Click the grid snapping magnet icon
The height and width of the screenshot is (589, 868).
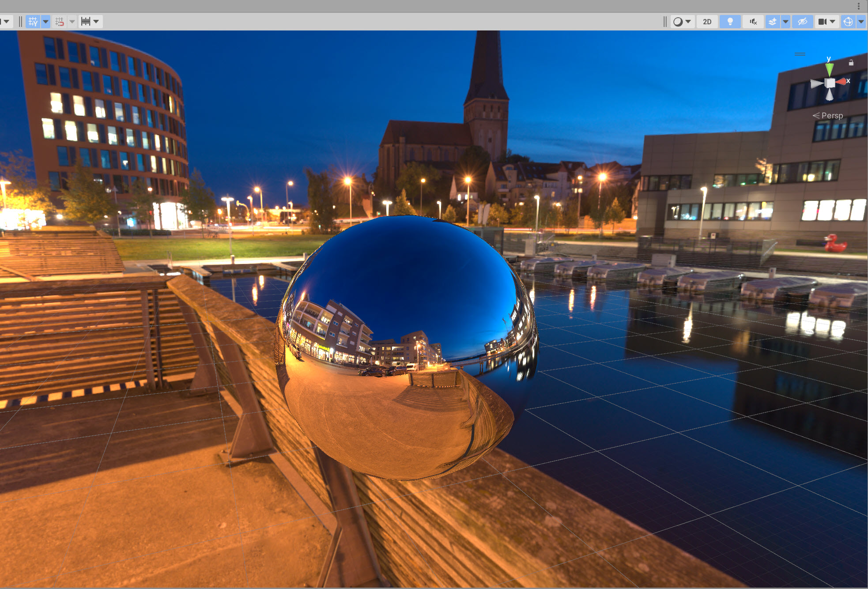(x=60, y=22)
